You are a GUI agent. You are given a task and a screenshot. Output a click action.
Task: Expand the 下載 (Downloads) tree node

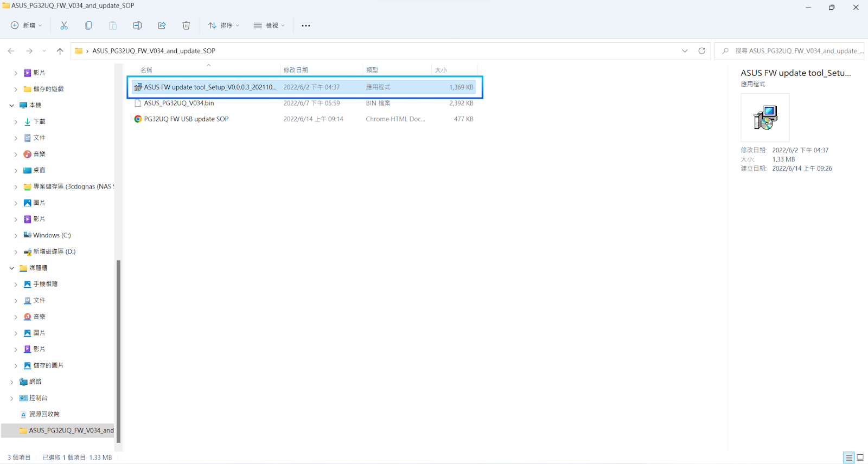coord(16,122)
